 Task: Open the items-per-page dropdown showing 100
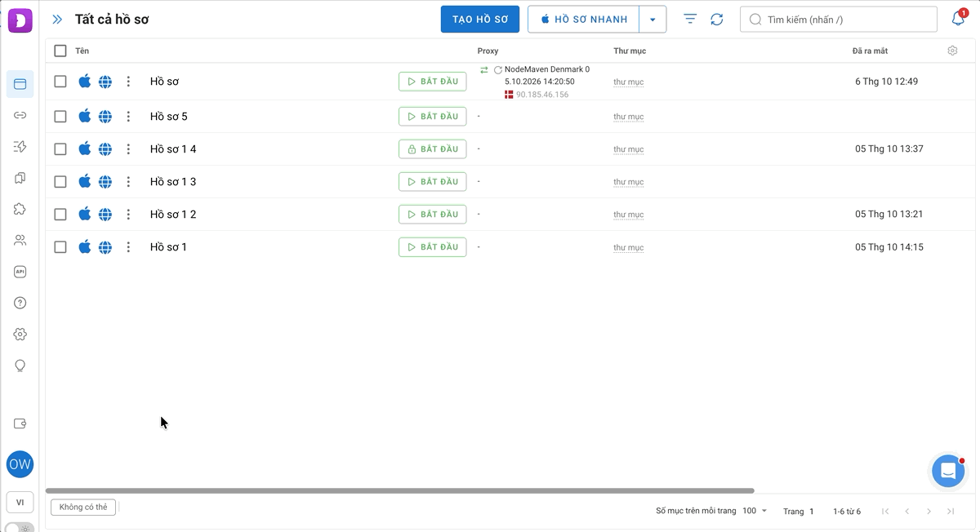pos(755,511)
